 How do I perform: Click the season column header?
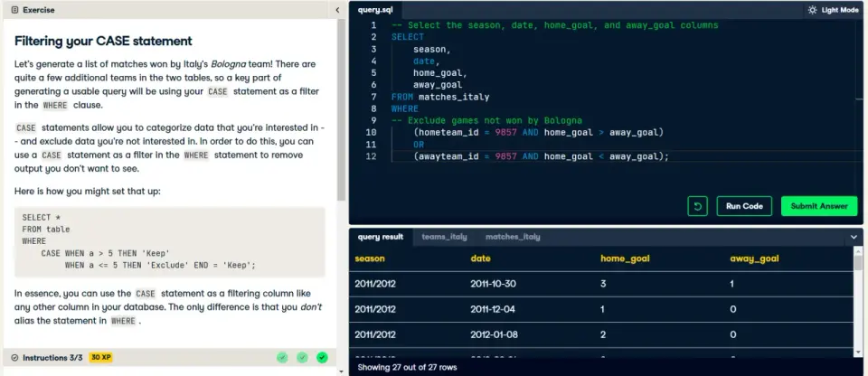(x=370, y=258)
